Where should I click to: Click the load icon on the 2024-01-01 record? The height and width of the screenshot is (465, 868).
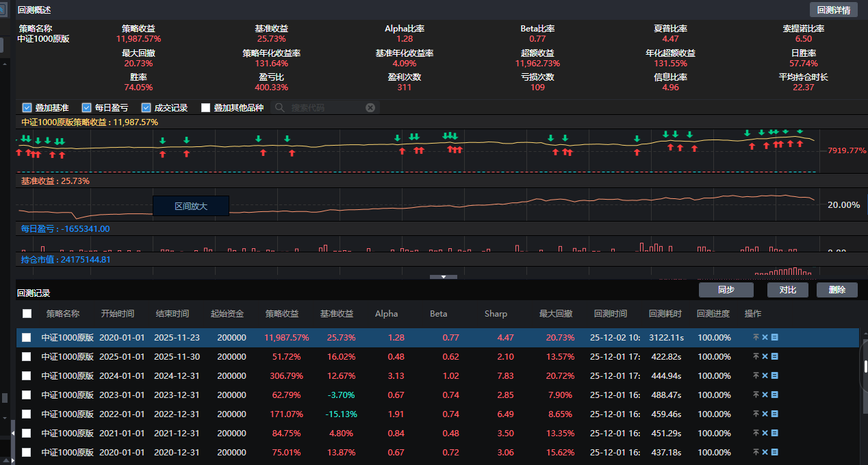tap(756, 375)
